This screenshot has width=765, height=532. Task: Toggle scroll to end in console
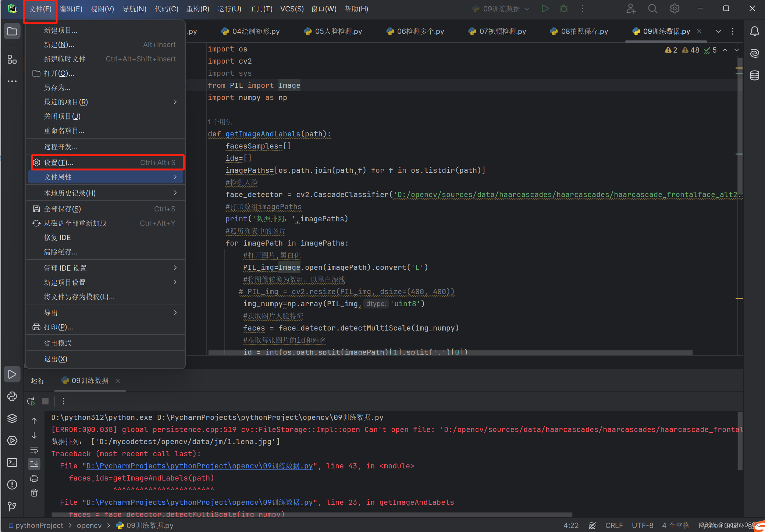[x=34, y=464]
